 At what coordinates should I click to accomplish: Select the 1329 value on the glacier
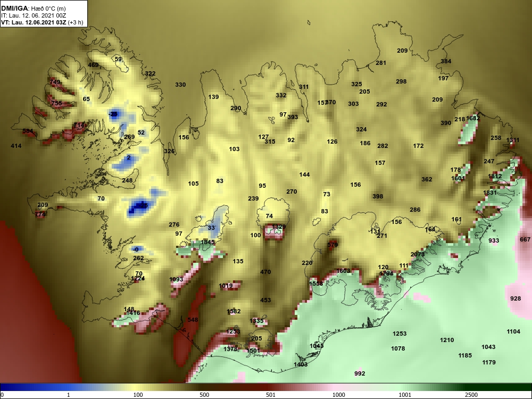(x=279, y=227)
